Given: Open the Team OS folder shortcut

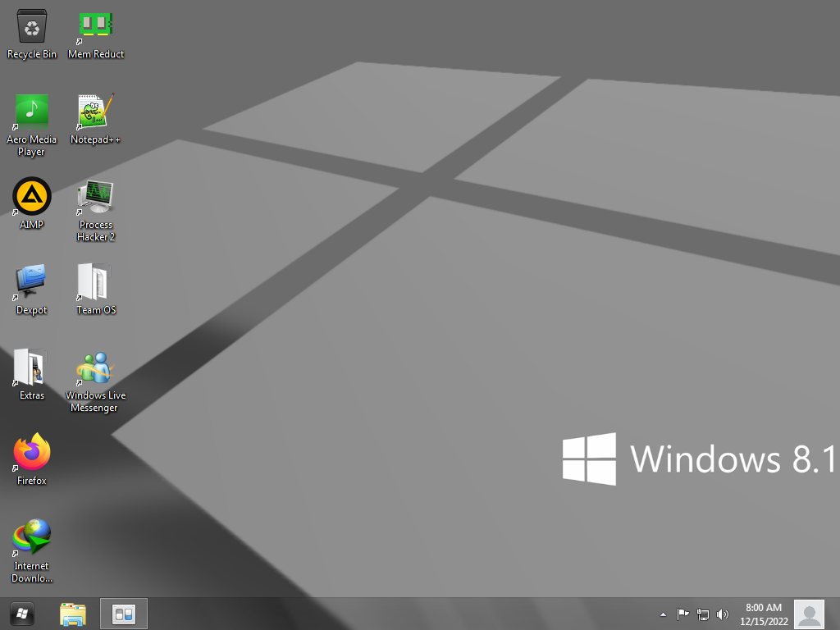Looking at the screenshot, I should 94,281.
